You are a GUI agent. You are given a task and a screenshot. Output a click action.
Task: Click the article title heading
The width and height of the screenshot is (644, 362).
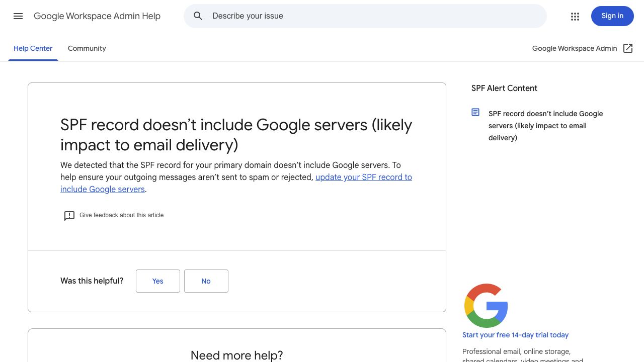click(x=236, y=135)
